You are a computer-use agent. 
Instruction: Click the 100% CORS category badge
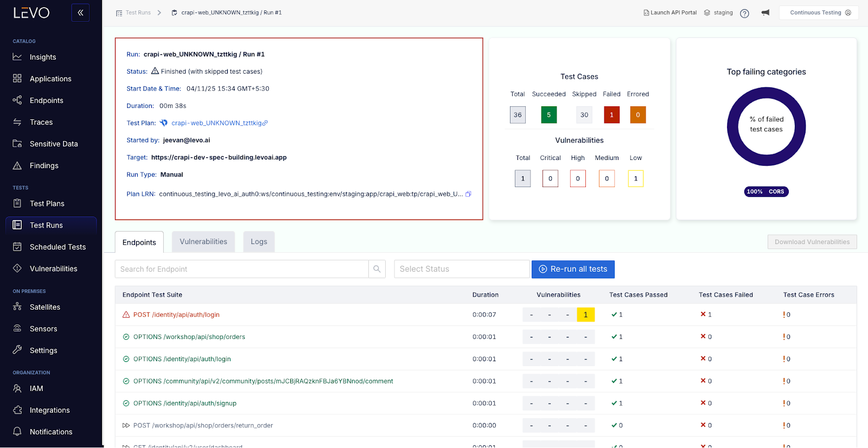click(x=766, y=191)
